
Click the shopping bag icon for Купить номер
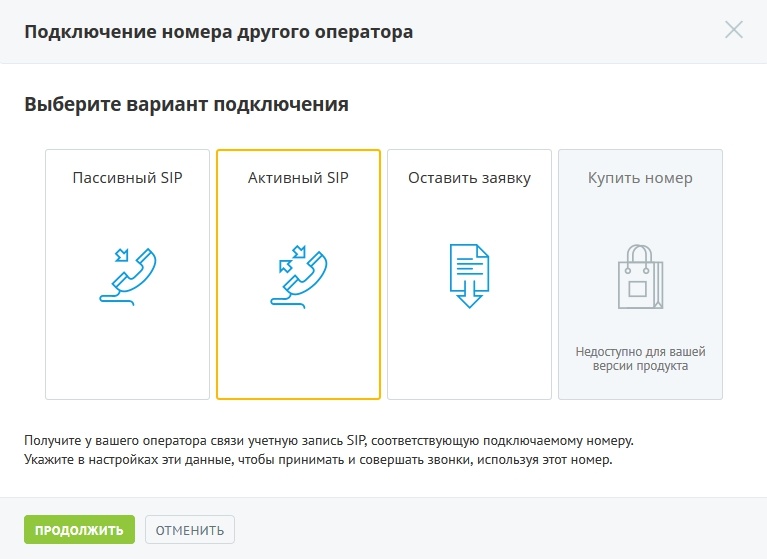(640, 276)
